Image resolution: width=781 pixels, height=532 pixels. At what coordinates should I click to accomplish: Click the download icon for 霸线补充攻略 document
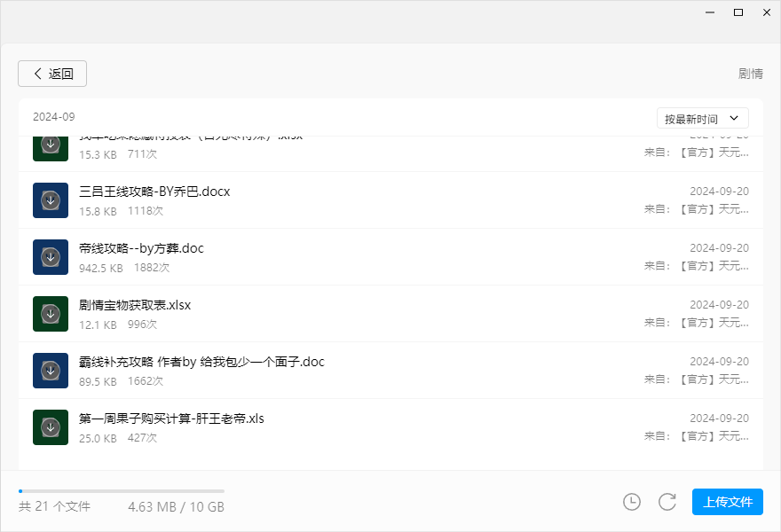[51, 371]
